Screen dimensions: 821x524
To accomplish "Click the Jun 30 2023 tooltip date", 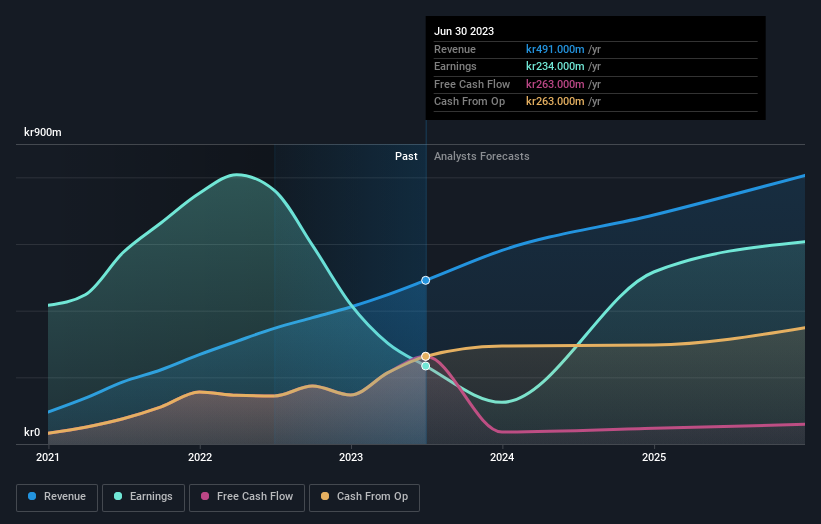I will click(464, 31).
